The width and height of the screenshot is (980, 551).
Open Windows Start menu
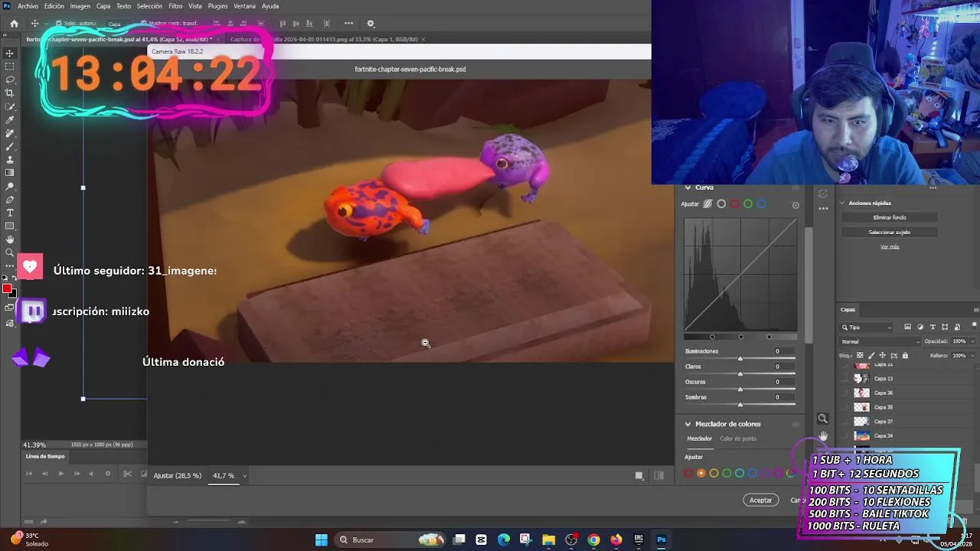322,540
